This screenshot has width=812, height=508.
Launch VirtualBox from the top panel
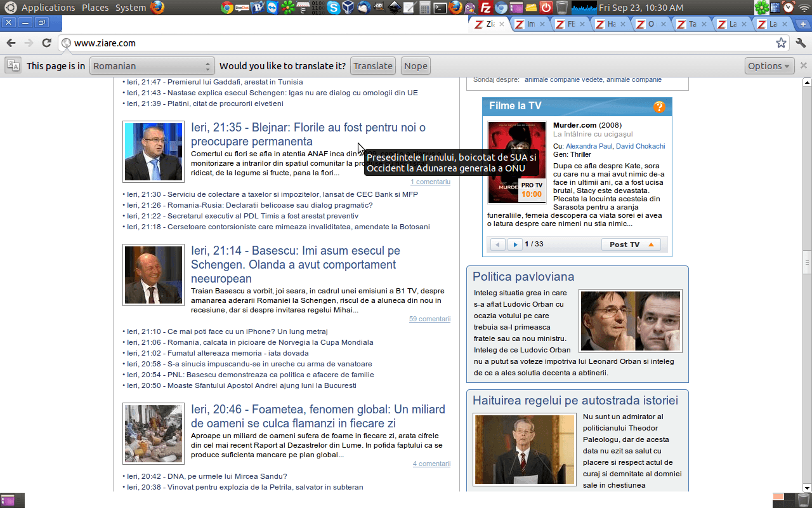click(348, 8)
